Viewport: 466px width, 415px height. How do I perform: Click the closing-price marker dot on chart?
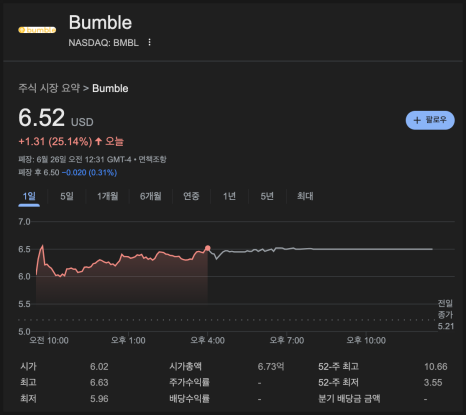coord(208,248)
